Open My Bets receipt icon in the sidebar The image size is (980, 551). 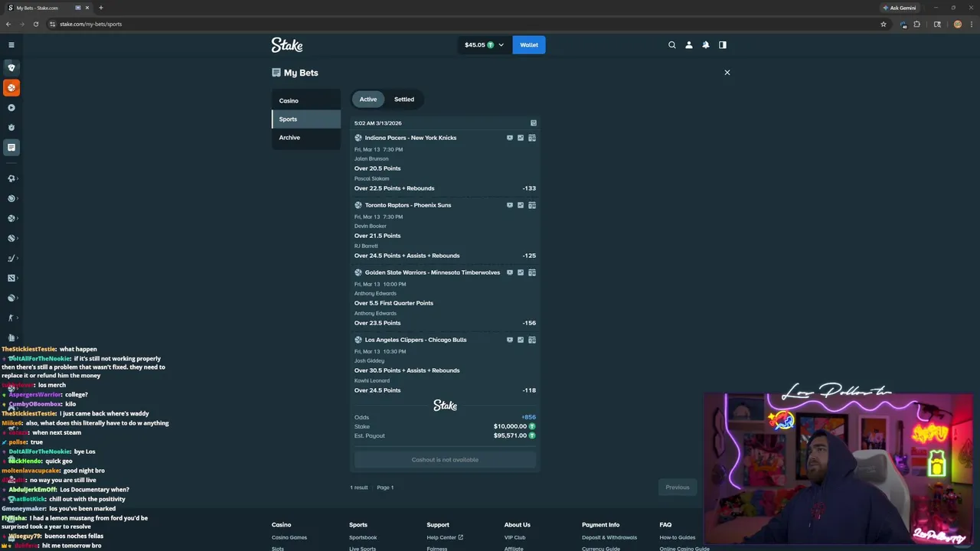click(x=11, y=147)
